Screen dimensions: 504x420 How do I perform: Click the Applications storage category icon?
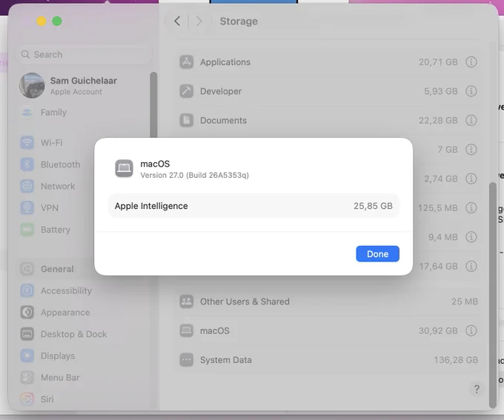pos(187,62)
